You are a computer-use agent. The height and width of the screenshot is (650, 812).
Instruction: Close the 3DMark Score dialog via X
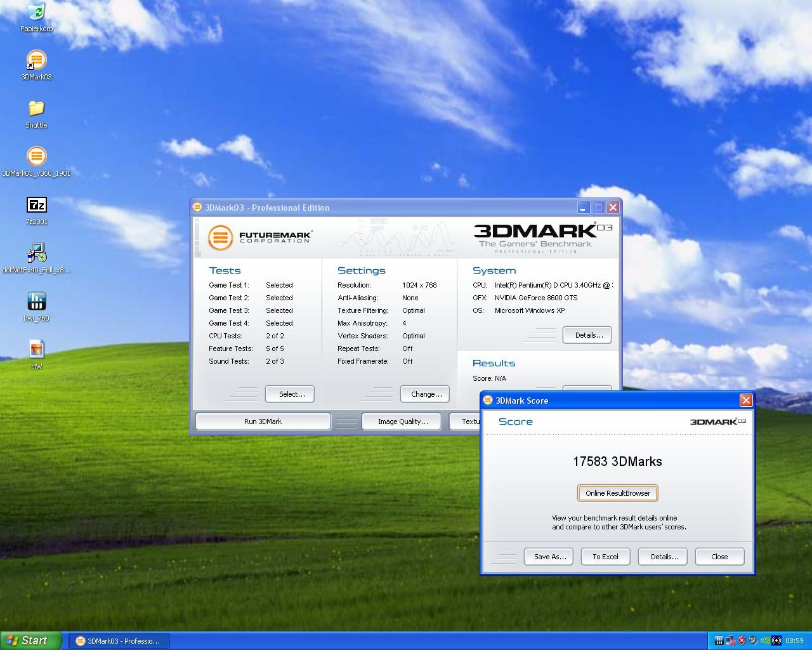(x=746, y=400)
